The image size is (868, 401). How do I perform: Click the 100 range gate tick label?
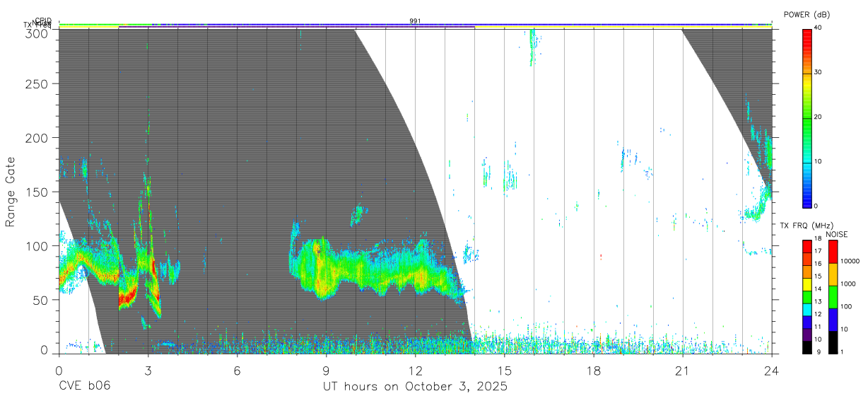(38, 245)
